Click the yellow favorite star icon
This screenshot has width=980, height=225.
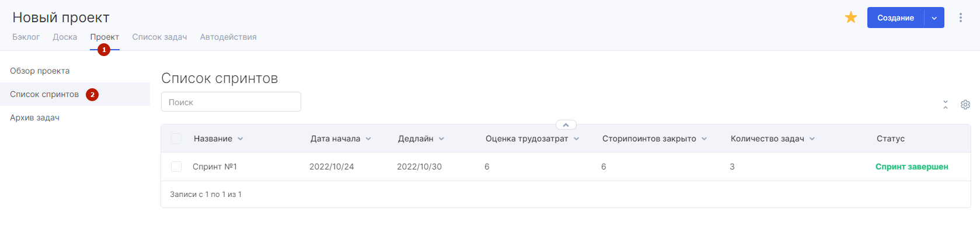pyautogui.click(x=851, y=18)
